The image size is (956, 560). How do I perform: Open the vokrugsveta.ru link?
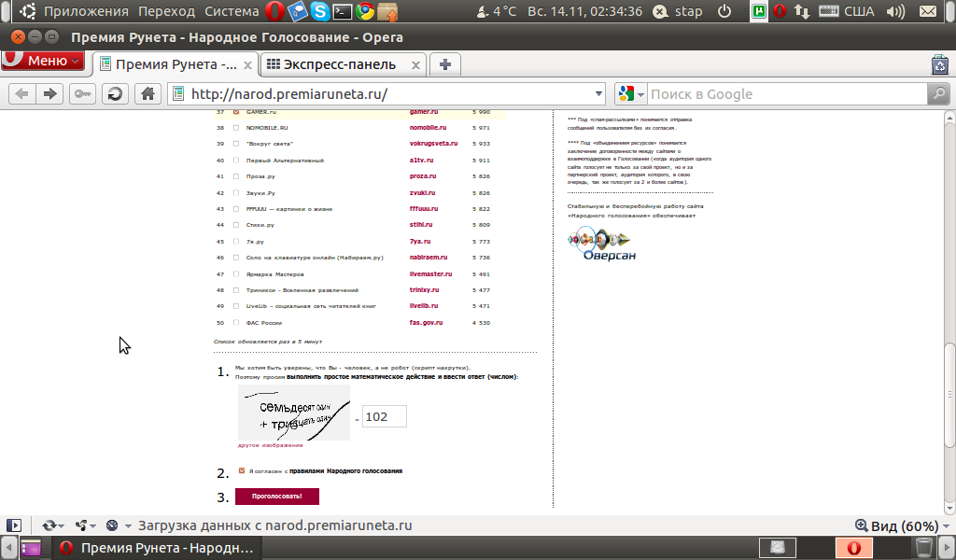433,143
